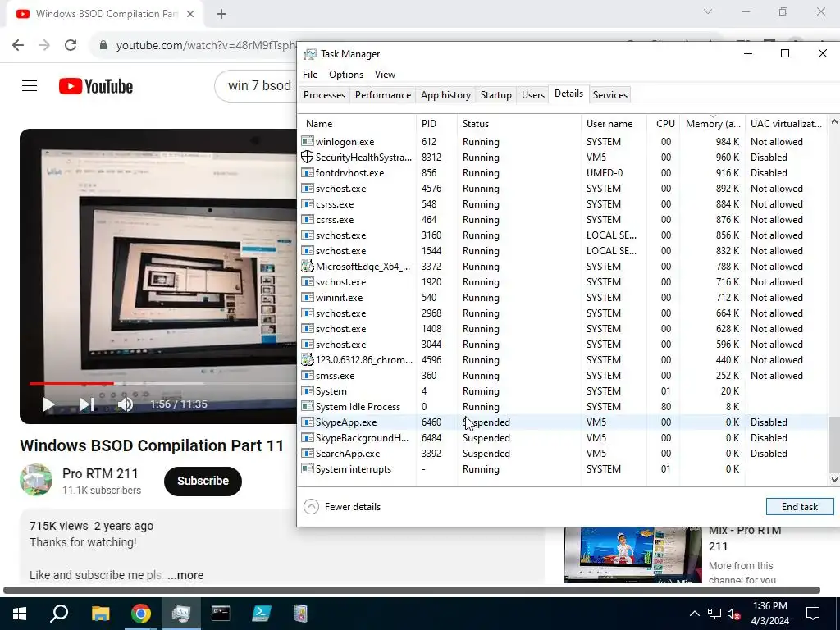Sort by the CPU column header
The width and height of the screenshot is (840, 630).
click(x=664, y=124)
